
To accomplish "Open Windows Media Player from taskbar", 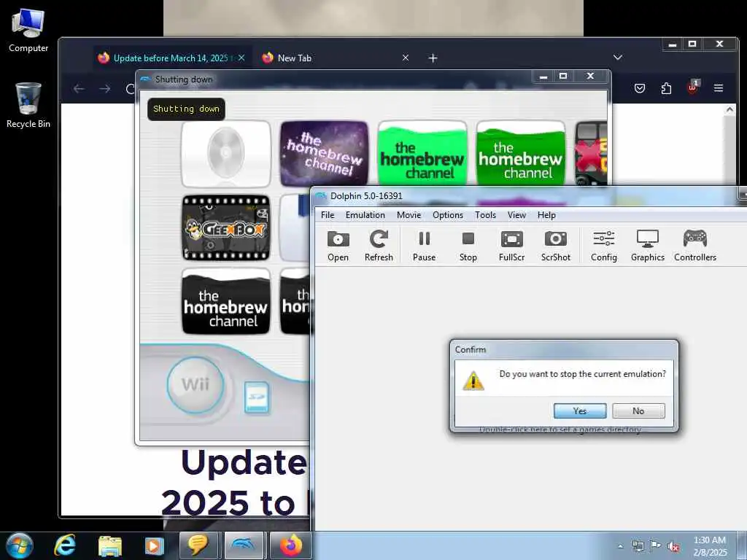I will (x=154, y=545).
